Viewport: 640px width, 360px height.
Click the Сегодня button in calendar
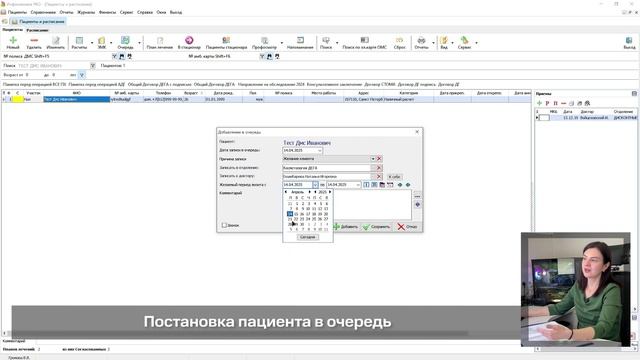(x=308, y=237)
